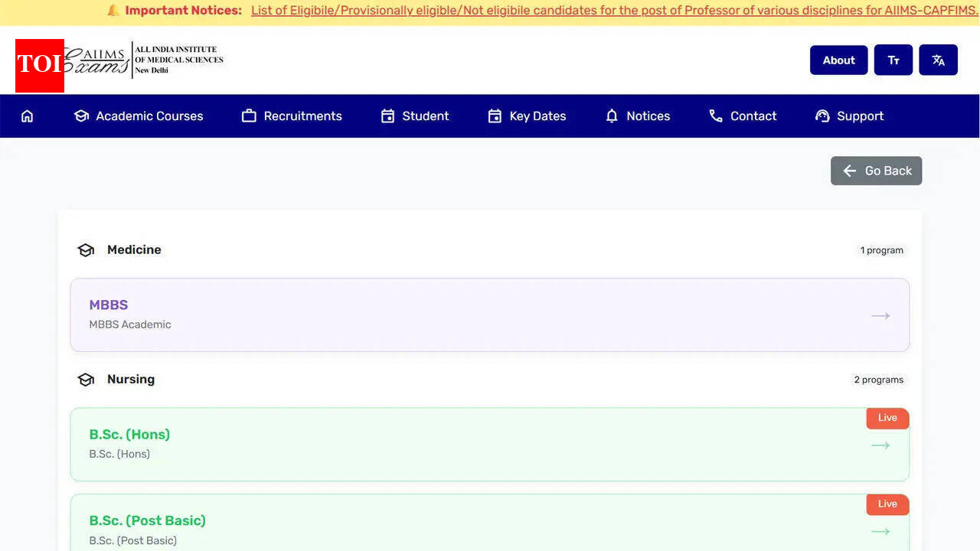
Task: Click graduation cap icon beside Medicine
Action: pos(86,250)
